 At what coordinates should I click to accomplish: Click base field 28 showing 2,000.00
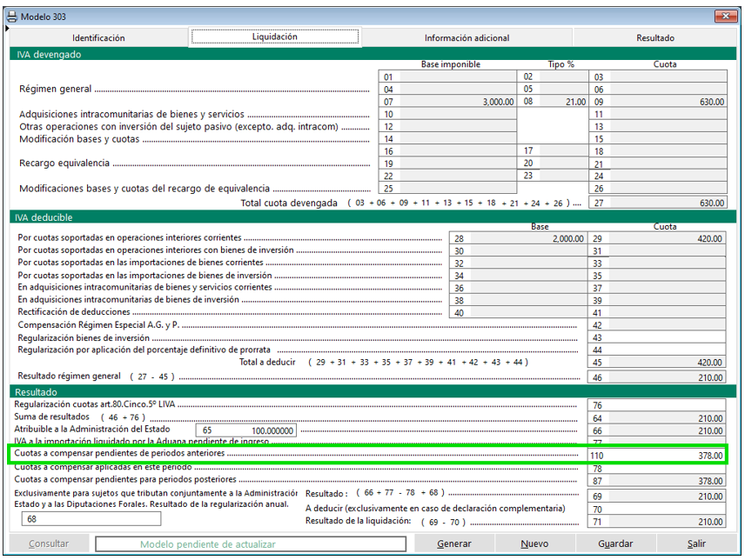pos(518,238)
